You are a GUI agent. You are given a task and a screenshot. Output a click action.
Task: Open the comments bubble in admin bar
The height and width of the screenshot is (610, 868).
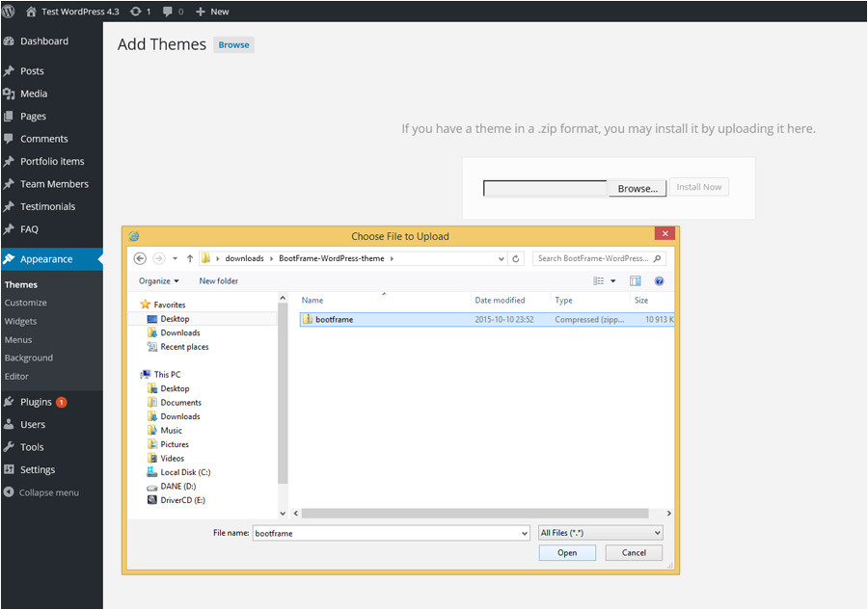173,11
